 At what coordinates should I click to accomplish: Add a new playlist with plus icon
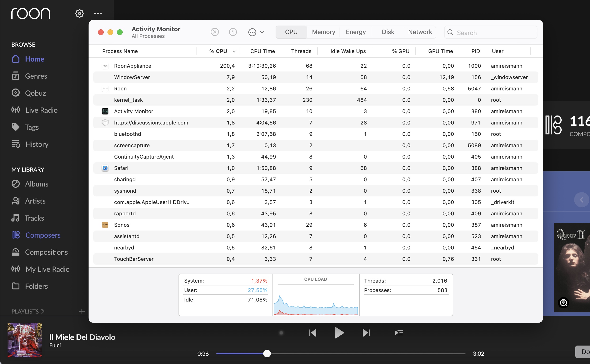(x=82, y=311)
